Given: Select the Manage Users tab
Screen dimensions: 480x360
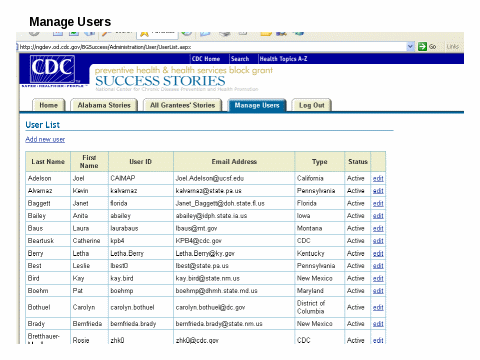Looking at the screenshot, I should [x=257, y=105].
